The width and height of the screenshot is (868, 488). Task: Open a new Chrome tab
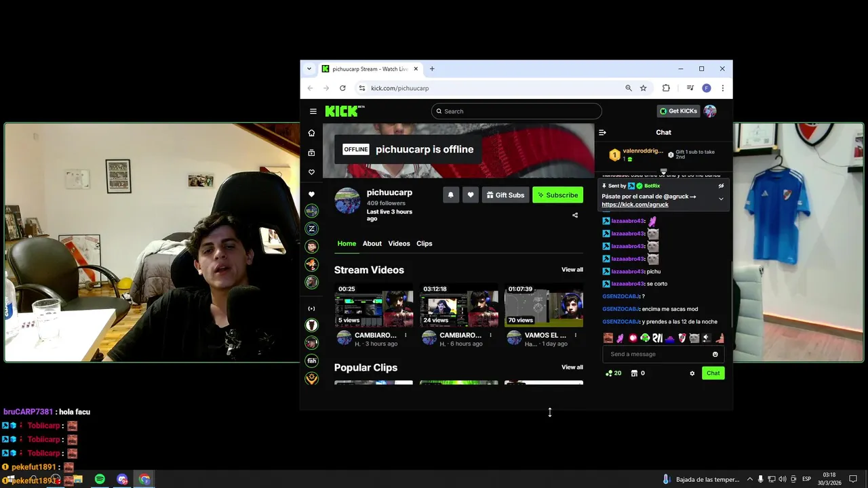click(432, 68)
